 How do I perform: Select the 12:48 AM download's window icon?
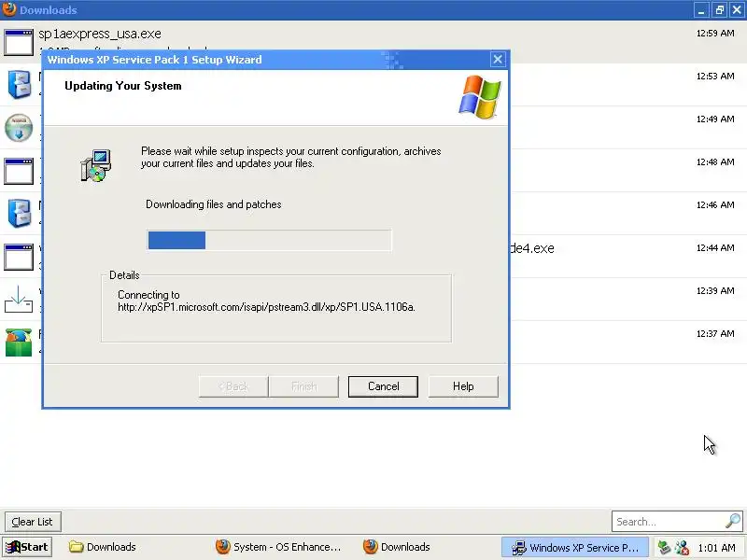(19, 171)
